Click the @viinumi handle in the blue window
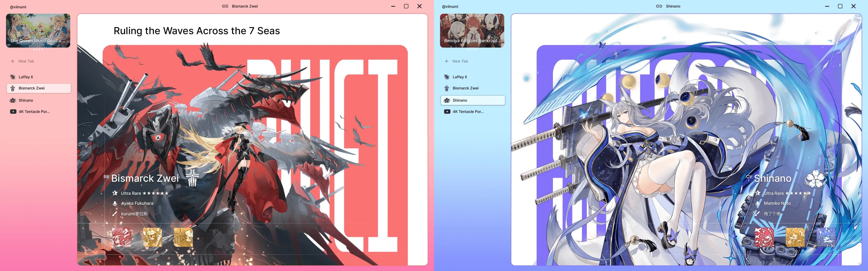Screen dimensions: 868x271 450,7
